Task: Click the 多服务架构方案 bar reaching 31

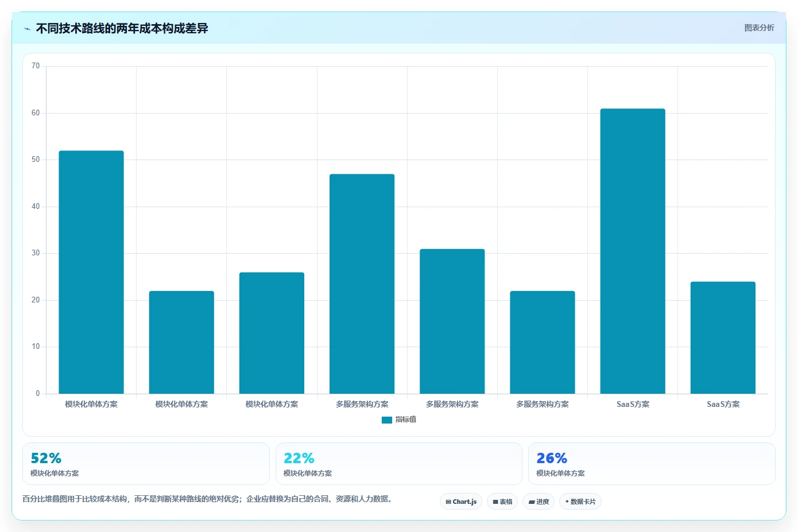Action: point(452,321)
